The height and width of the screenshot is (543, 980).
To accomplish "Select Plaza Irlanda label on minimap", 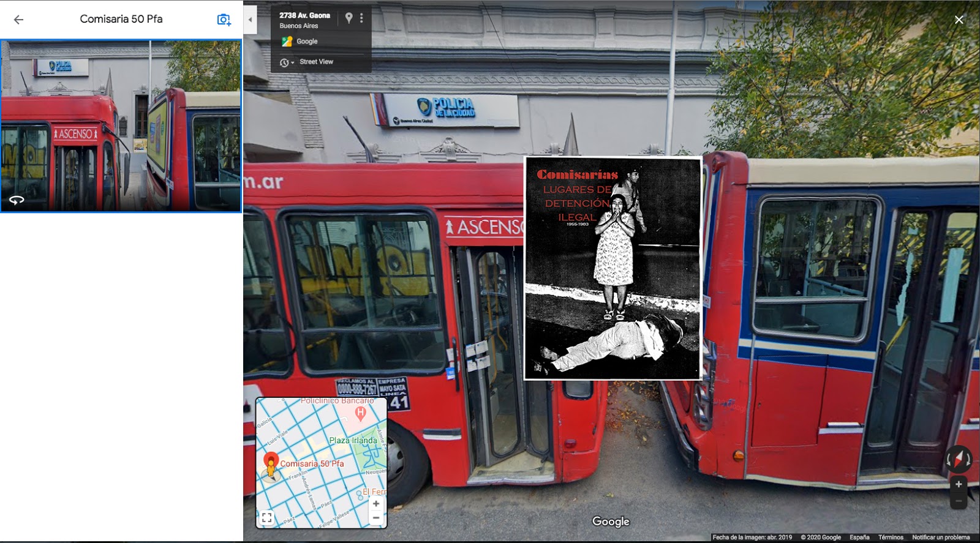I will tap(353, 440).
